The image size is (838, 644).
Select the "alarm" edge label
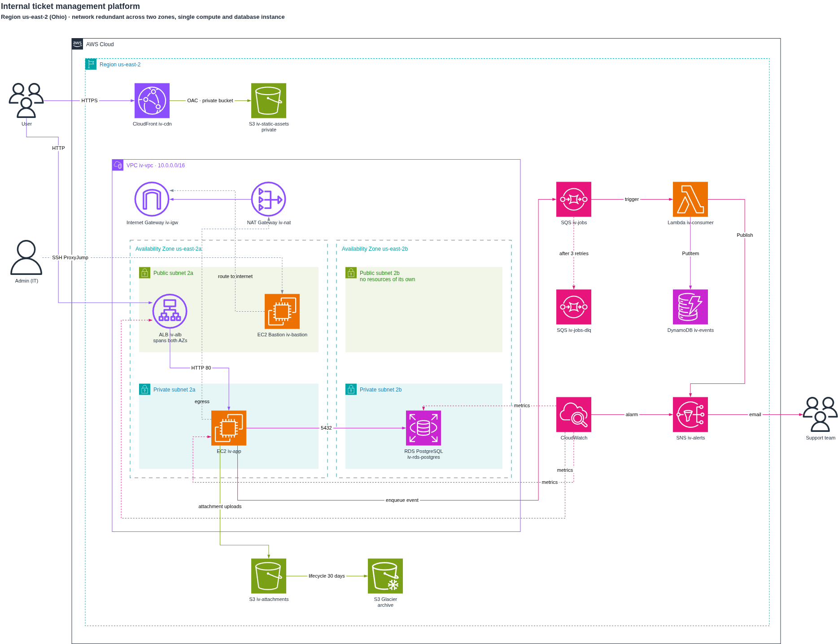click(632, 414)
